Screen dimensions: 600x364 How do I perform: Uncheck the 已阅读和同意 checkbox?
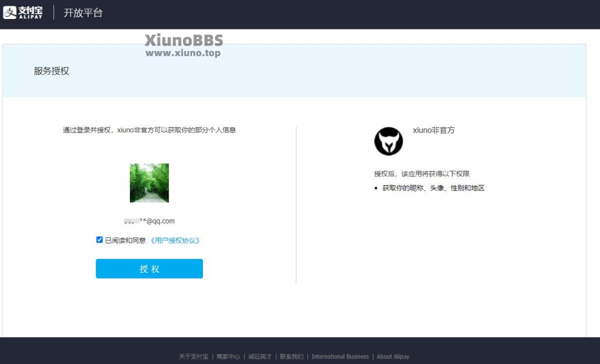(x=99, y=240)
